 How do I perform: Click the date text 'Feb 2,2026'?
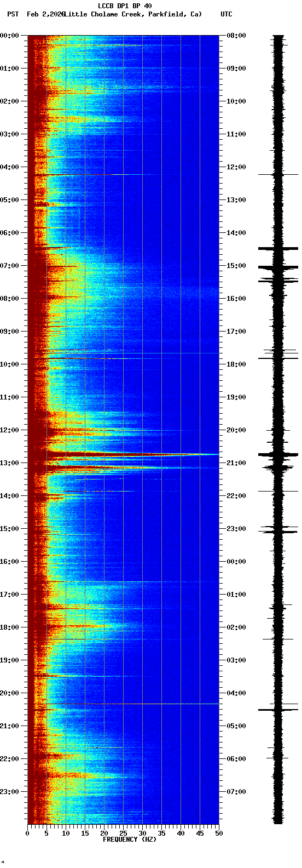tap(45, 14)
